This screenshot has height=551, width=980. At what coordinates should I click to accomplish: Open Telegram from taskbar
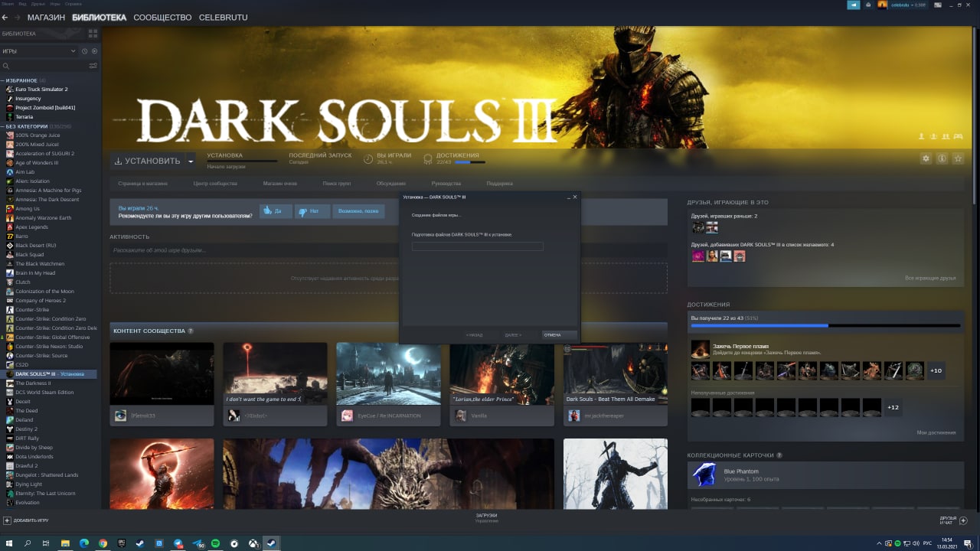(178, 543)
